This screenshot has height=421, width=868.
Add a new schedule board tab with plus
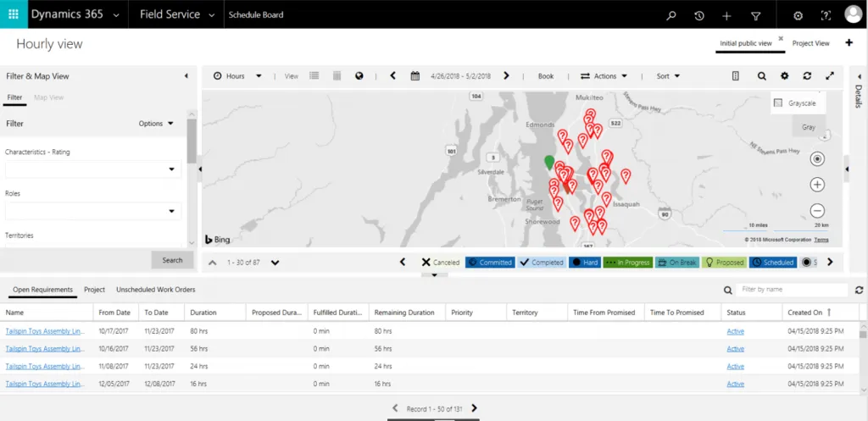[849, 42]
